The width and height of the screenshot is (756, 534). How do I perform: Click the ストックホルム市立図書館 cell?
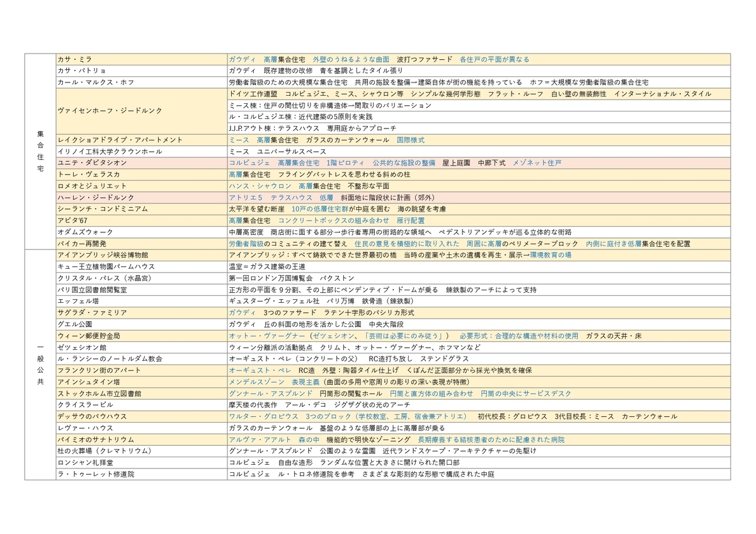(141, 393)
